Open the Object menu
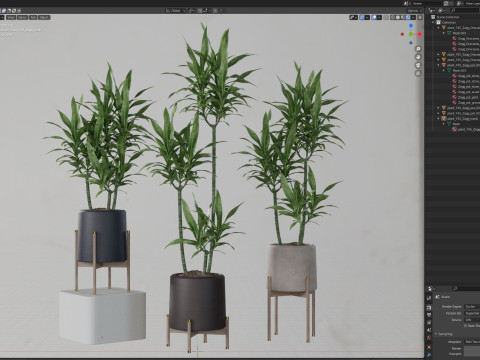 (x=44, y=17)
